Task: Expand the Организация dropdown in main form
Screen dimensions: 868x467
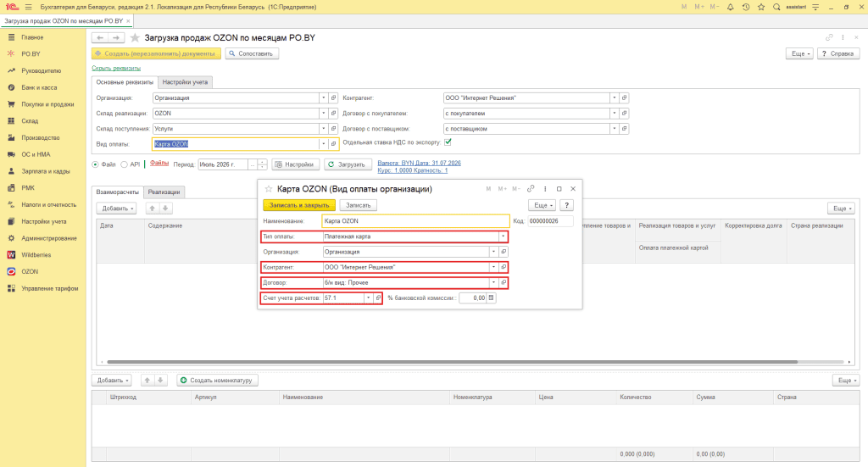Action: click(323, 98)
